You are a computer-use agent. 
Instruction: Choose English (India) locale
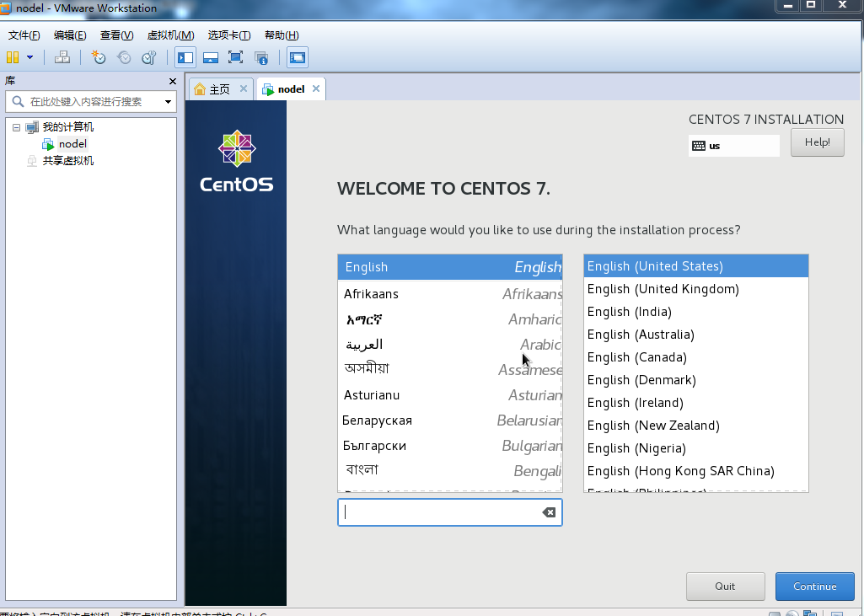[696, 312]
